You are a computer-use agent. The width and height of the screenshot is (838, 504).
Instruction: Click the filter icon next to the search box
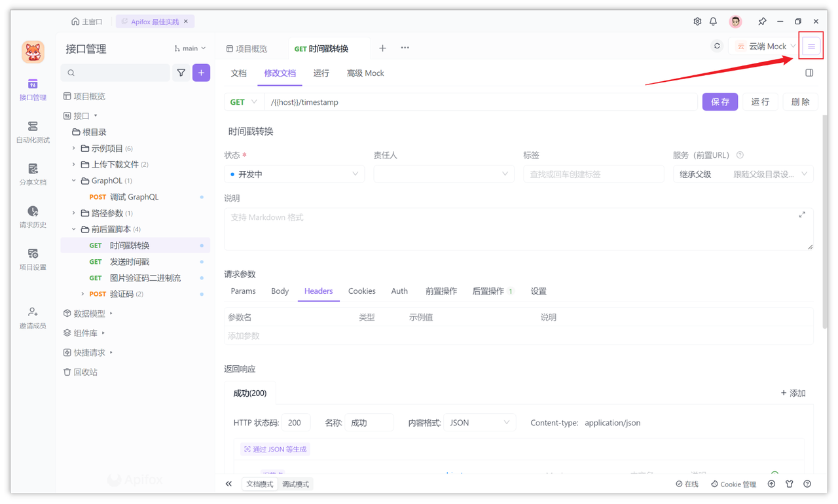pos(181,73)
